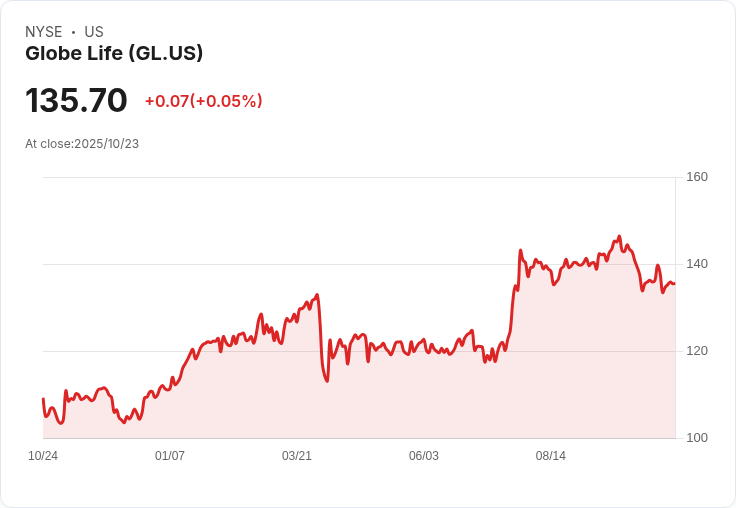Select the 06/03 date on the x-axis

pyautogui.click(x=424, y=456)
